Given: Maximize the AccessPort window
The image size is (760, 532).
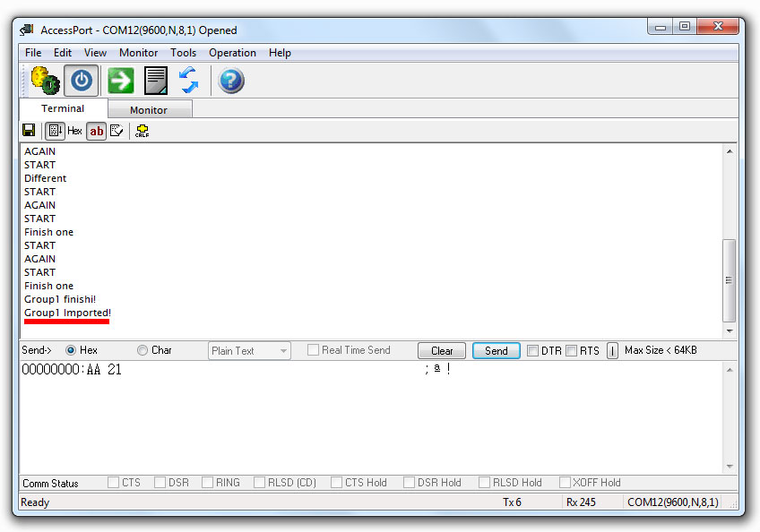Looking at the screenshot, I should (685, 26).
